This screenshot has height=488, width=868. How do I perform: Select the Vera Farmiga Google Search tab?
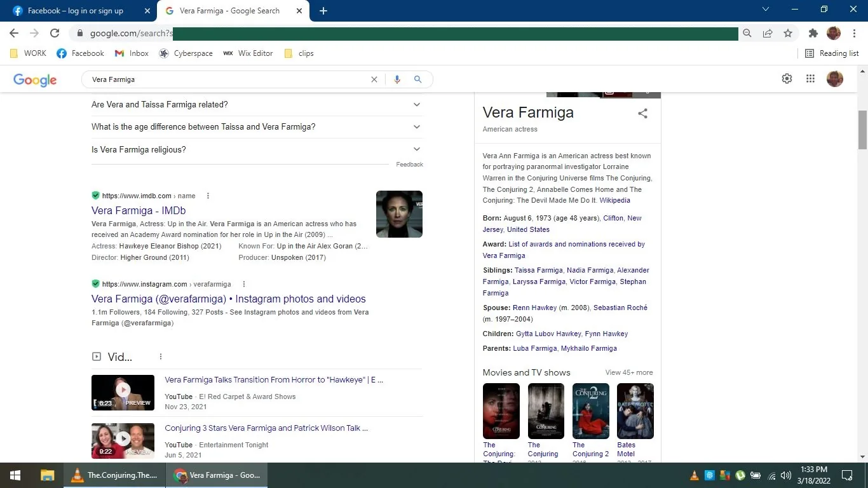(x=233, y=11)
